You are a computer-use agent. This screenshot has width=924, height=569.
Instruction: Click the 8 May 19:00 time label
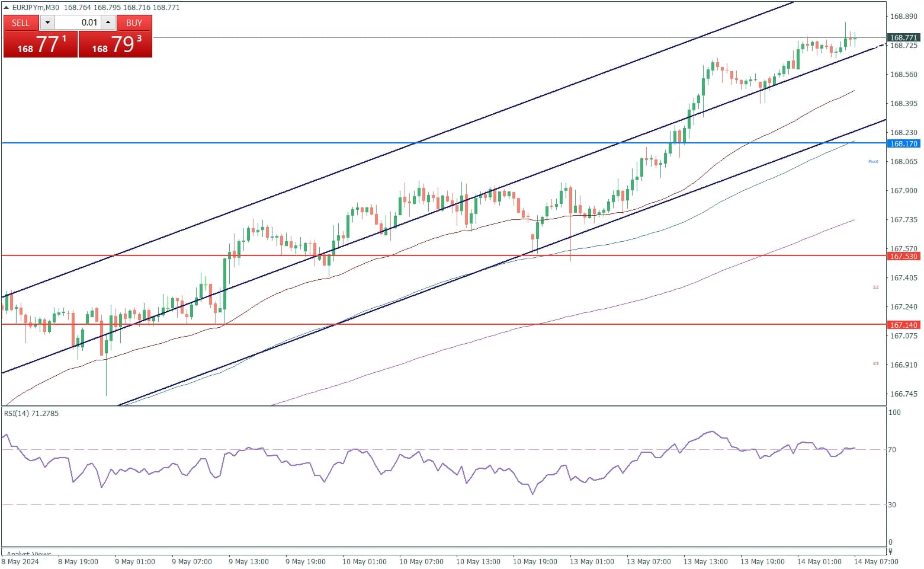click(x=78, y=562)
